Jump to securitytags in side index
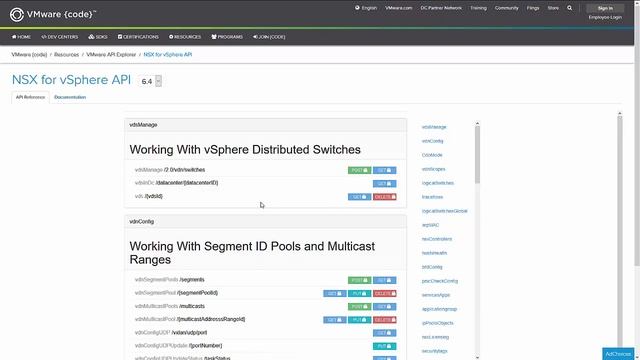 pyautogui.click(x=434, y=351)
